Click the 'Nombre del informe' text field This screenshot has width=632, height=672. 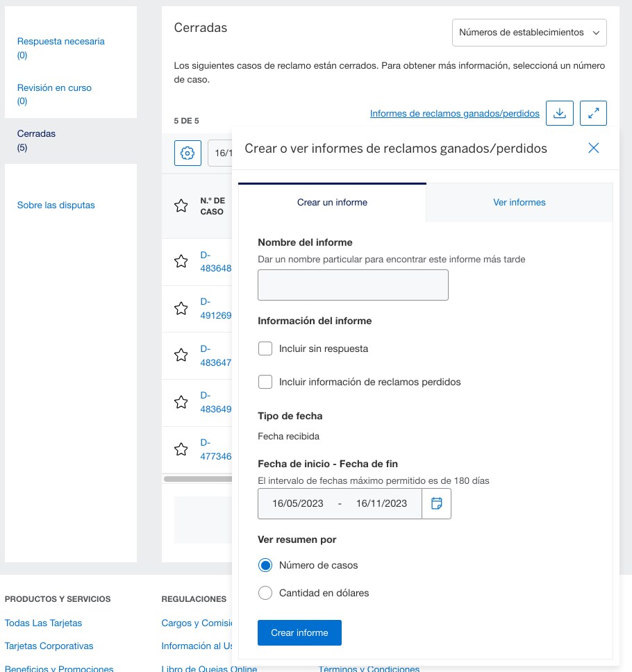click(353, 285)
